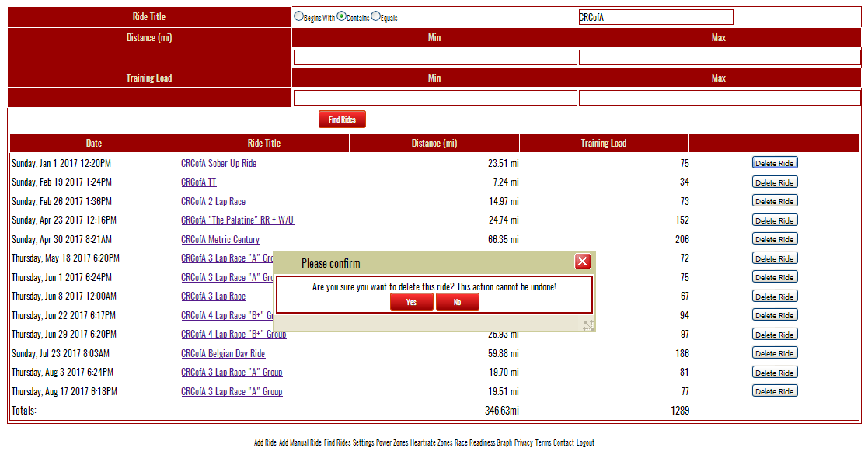
Task: Select the Equals radio button
Action: pos(375,16)
